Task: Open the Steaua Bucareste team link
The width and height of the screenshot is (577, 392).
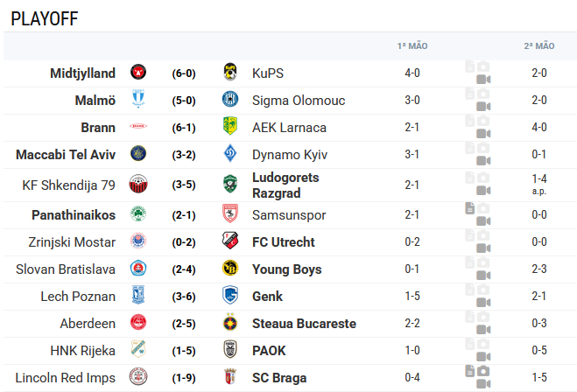Action: point(305,324)
